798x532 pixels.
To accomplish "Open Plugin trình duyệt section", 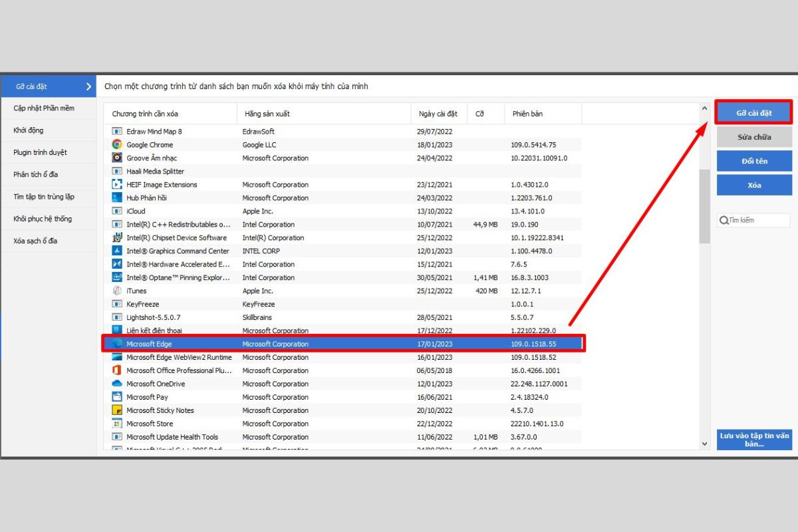I will coord(49,152).
